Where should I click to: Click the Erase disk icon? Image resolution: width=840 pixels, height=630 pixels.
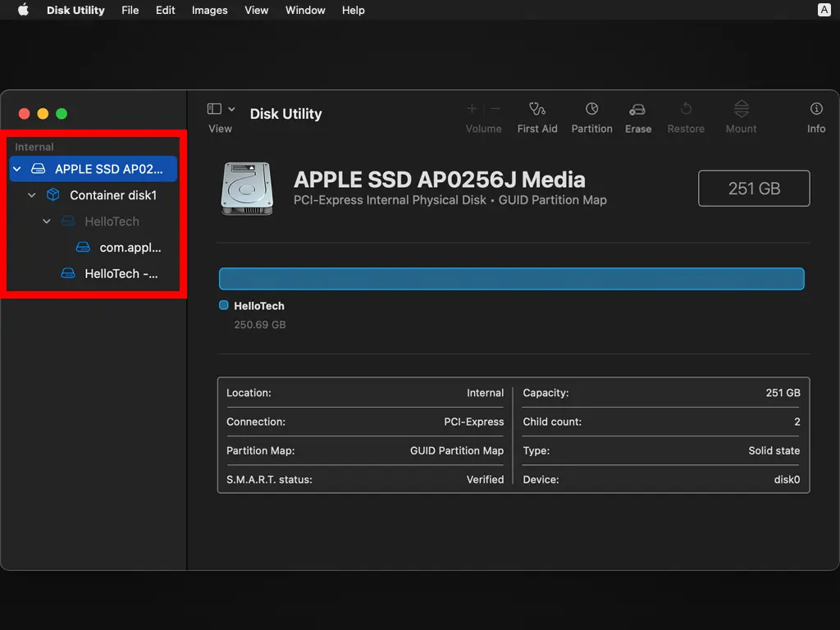[x=637, y=110]
